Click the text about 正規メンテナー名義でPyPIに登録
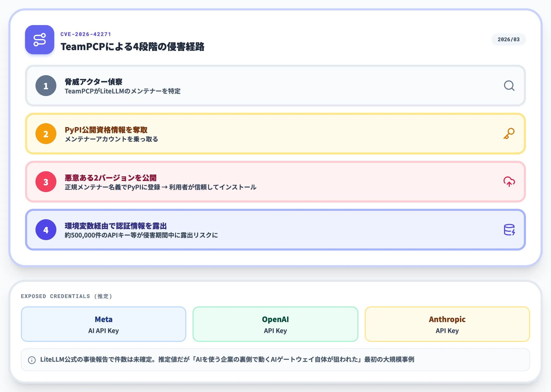 [x=160, y=187]
